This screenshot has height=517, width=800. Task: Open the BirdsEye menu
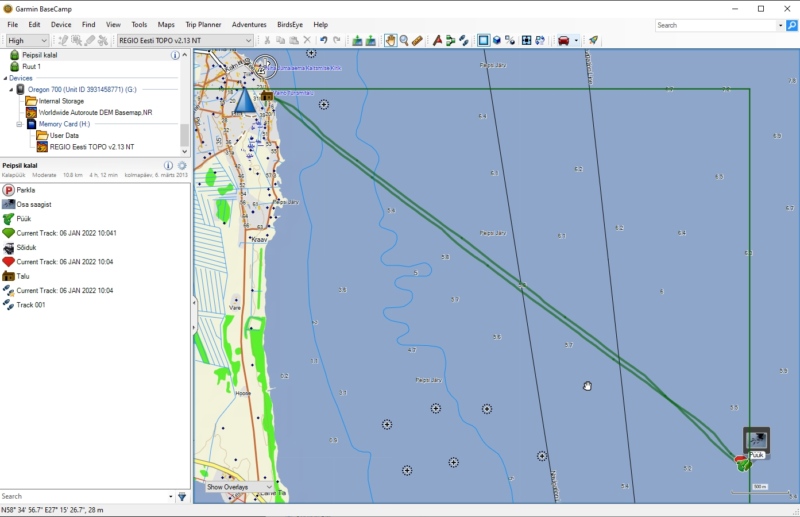[x=290, y=24]
